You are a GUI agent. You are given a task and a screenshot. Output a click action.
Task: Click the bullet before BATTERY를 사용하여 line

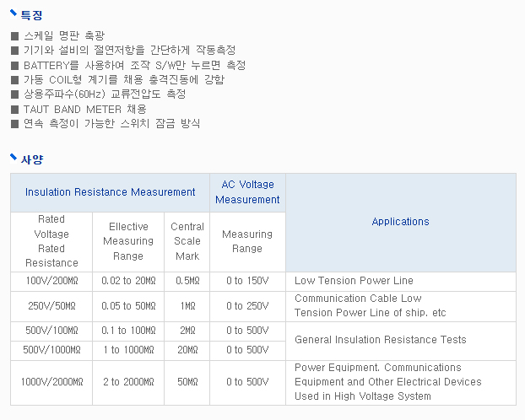14,65
